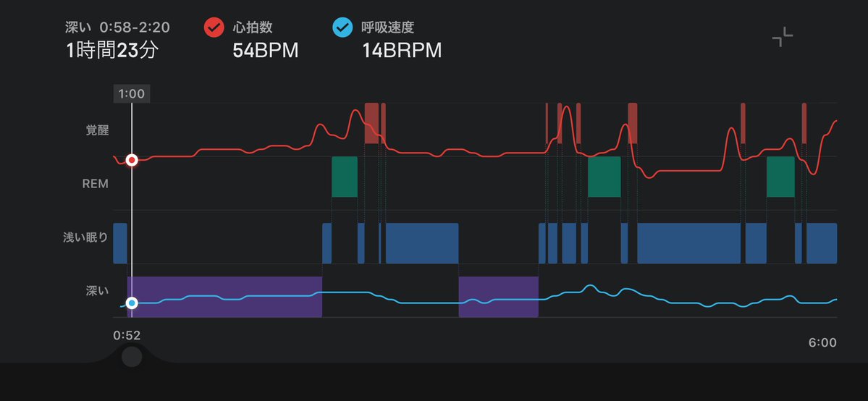Toggle the 呼吸速度 breathing rate checkbox
The height and width of the screenshot is (401, 868).
tap(342, 27)
